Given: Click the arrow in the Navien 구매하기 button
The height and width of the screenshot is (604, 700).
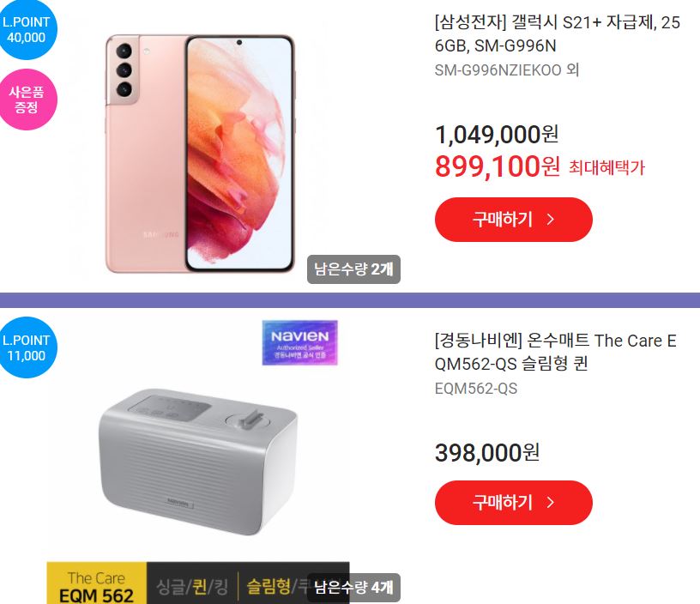Looking at the screenshot, I should click(x=551, y=502).
